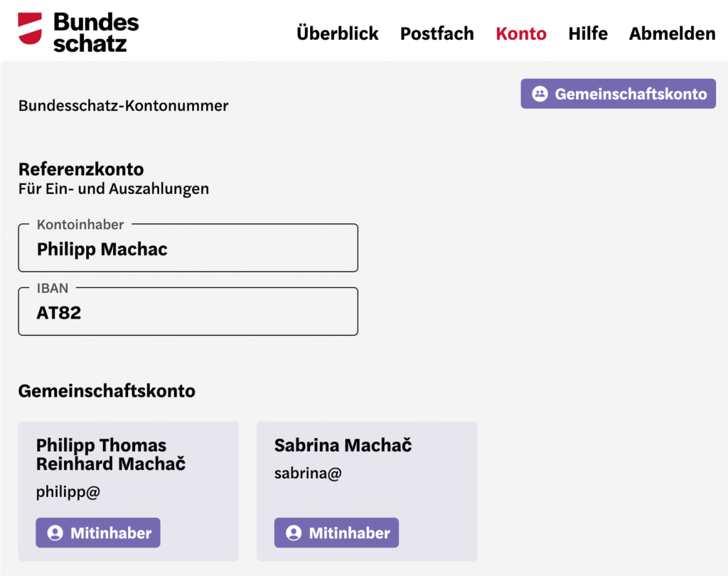Focus the Kontoinhaber field with Philipp Machac
728x576 pixels.
click(x=188, y=248)
